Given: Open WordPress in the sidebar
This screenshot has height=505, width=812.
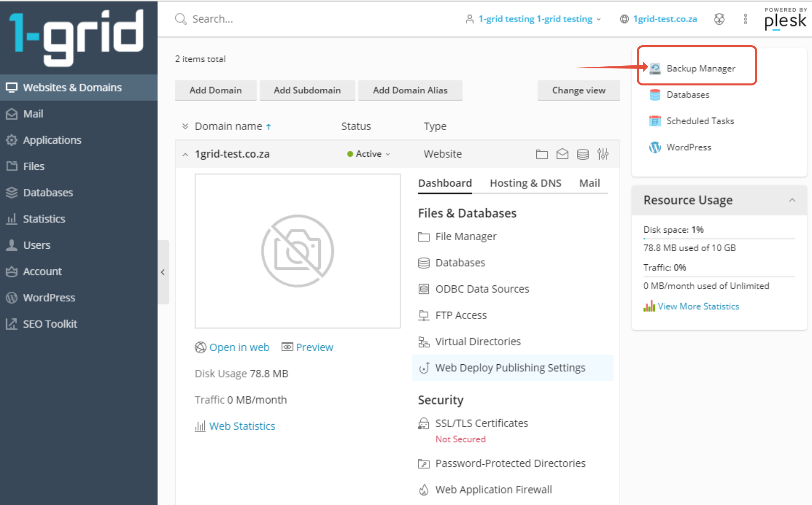Looking at the screenshot, I should pos(78,297).
